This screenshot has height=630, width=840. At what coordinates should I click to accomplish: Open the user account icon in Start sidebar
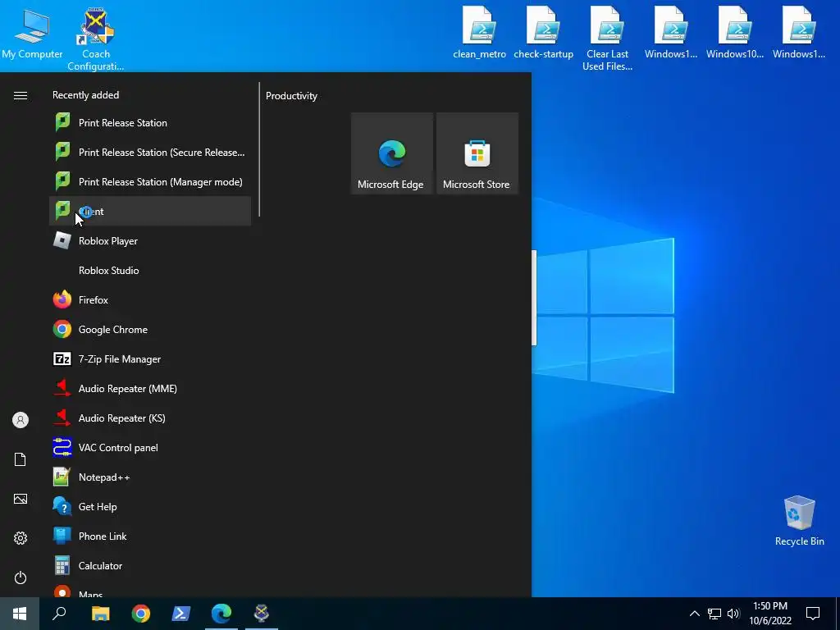tap(21, 420)
